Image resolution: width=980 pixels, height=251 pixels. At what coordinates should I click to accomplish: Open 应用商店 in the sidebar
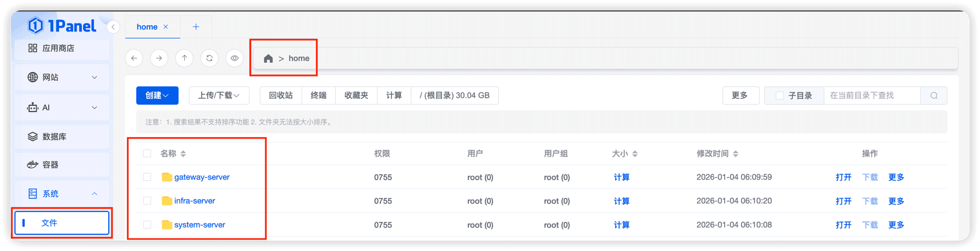click(62, 48)
